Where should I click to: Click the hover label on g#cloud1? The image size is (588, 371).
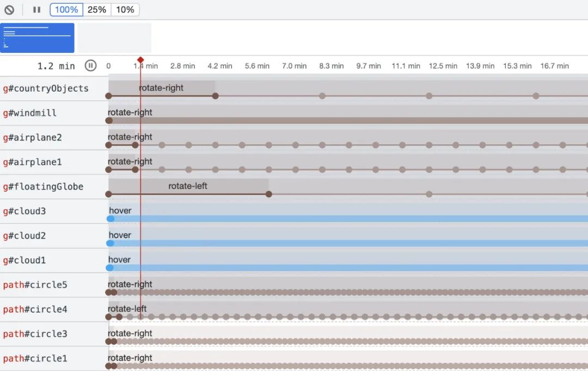coord(120,259)
